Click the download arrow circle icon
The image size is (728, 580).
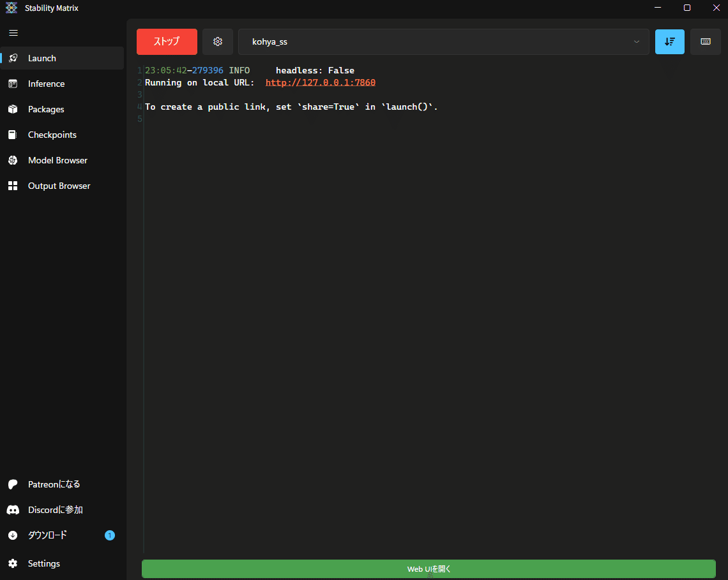coord(13,535)
